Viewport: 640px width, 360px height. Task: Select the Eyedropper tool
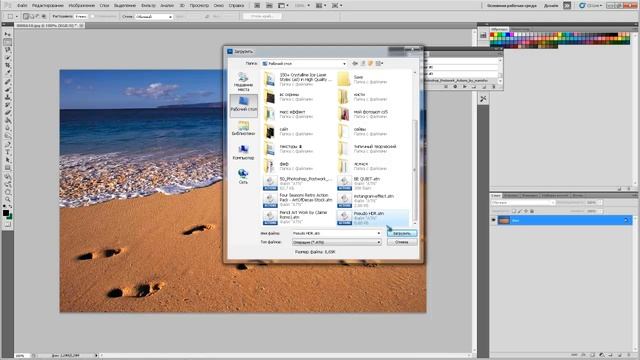click(7, 73)
